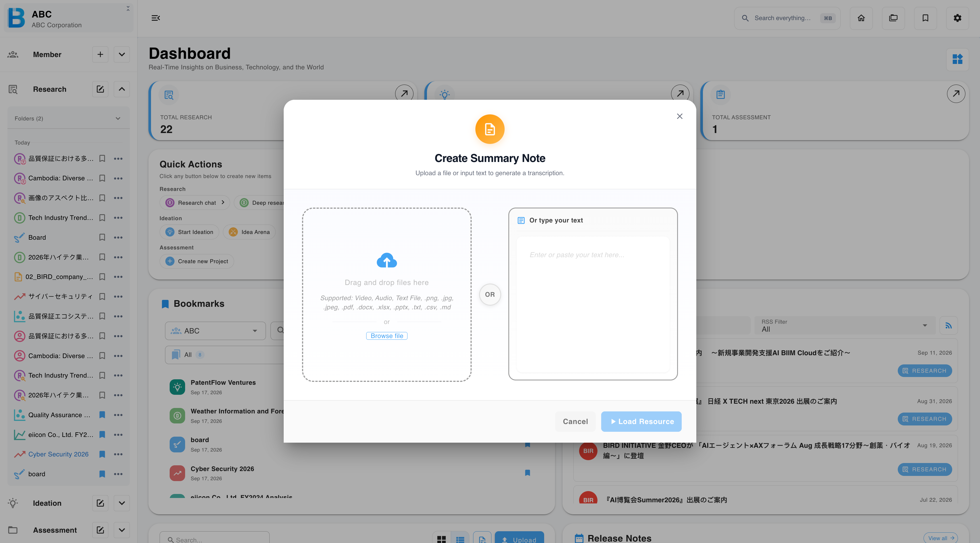The width and height of the screenshot is (980, 543).
Task: Click the Search everything field
Action: click(787, 18)
